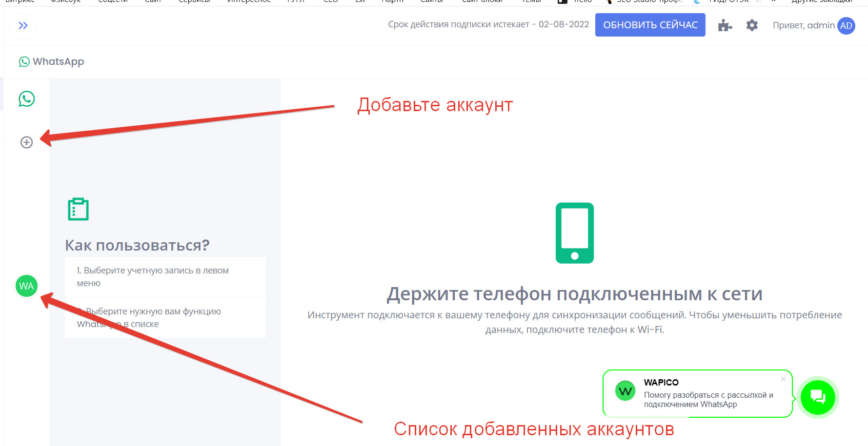
Task: Close the WAPICO chat popup
Action: [783, 379]
